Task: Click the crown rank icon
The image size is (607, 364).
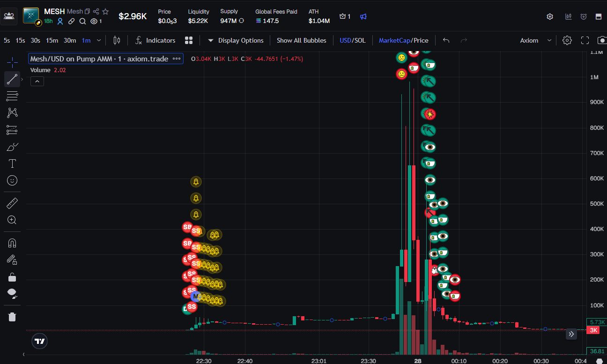Action: (x=342, y=16)
